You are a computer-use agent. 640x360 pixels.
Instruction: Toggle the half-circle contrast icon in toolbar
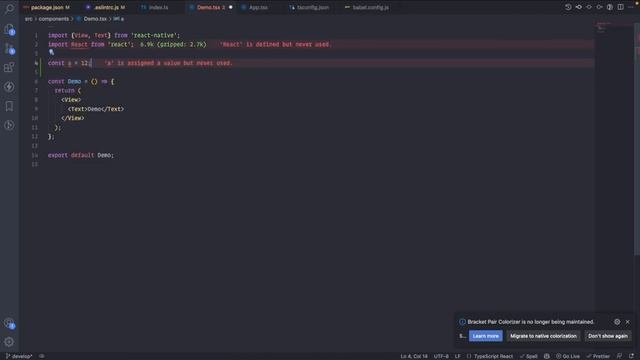[x=610, y=7]
